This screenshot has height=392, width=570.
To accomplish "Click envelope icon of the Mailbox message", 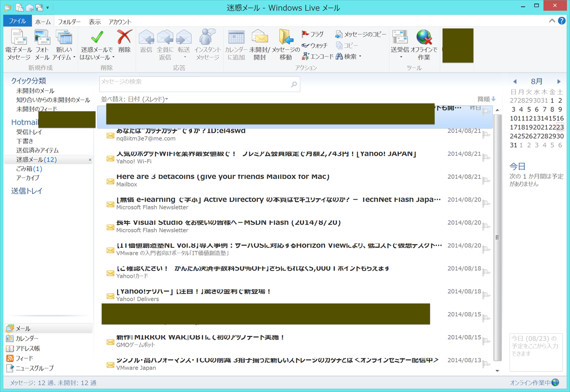I will click(110, 181).
